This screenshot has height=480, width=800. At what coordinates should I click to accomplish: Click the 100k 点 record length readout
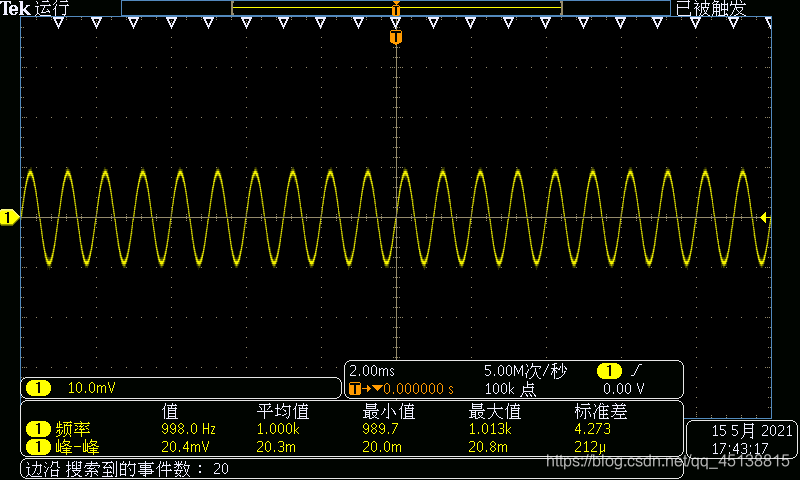(x=510, y=389)
